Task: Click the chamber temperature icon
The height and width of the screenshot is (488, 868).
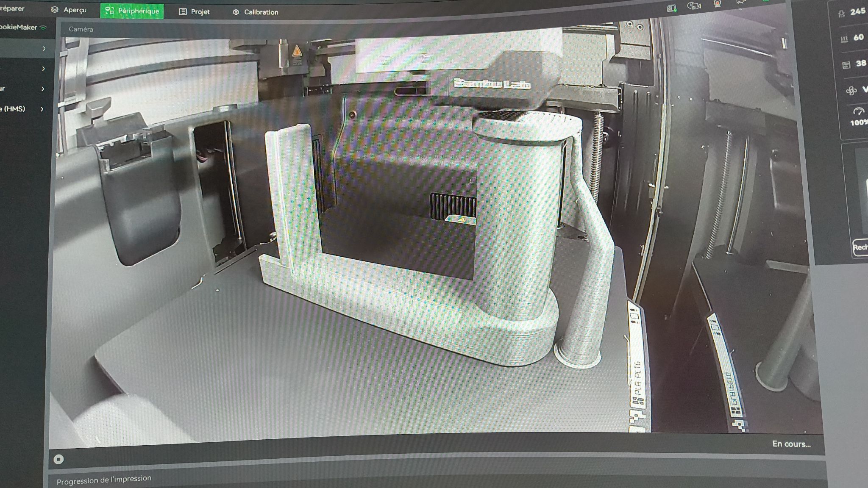Action: pyautogui.click(x=846, y=65)
